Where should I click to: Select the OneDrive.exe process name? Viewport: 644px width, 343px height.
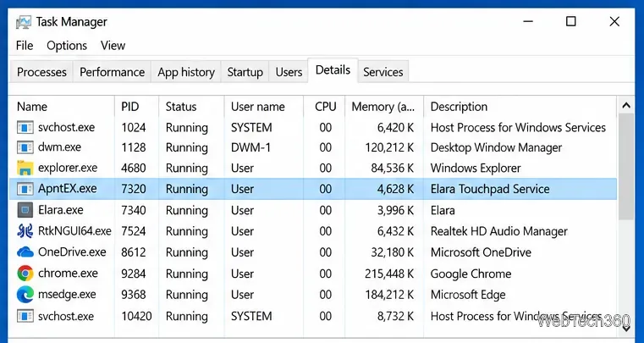click(72, 252)
